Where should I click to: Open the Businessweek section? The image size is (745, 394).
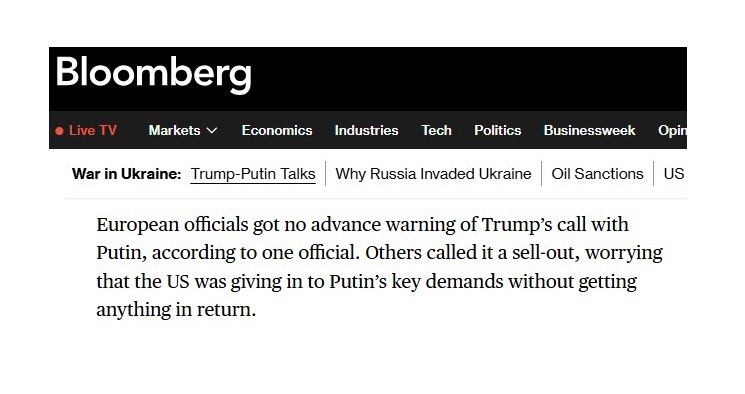coord(589,130)
